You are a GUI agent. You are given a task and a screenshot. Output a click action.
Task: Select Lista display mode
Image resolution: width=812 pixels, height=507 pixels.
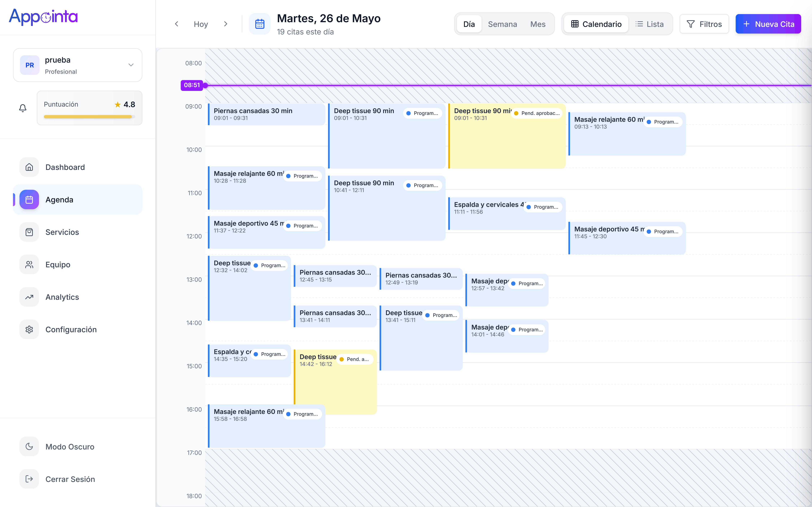tap(650, 24)
